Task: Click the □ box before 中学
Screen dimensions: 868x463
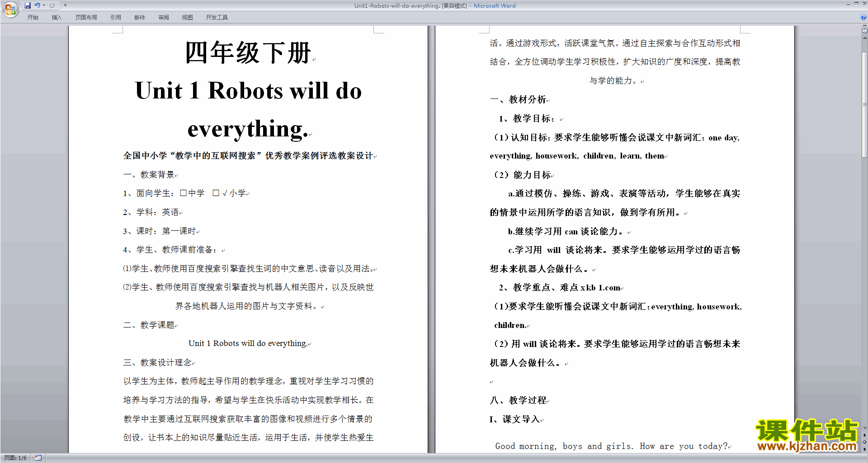Action: [183, 193]
